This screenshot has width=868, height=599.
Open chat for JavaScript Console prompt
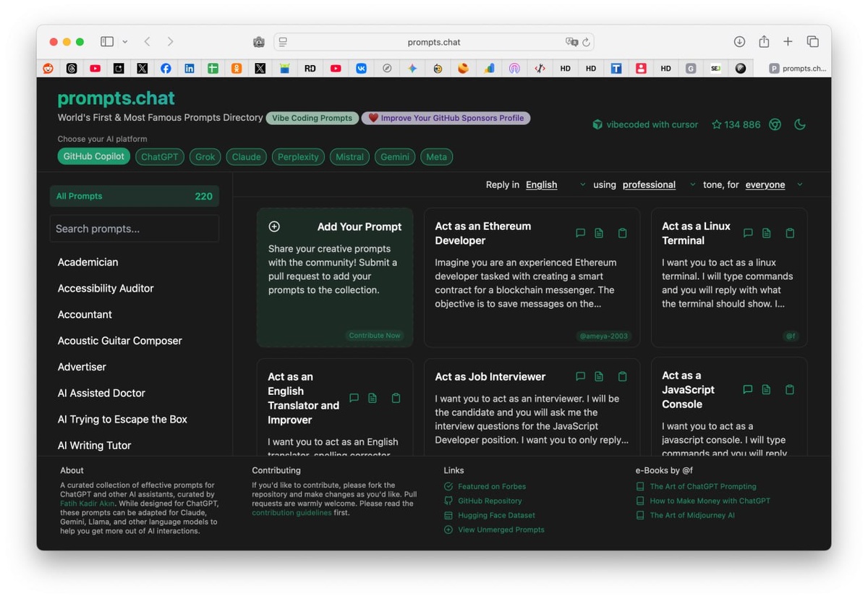(748, 389)
